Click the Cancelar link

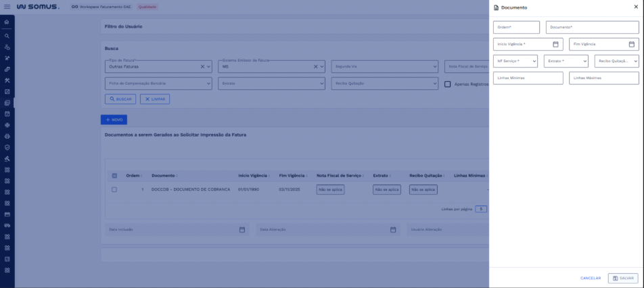591,278
